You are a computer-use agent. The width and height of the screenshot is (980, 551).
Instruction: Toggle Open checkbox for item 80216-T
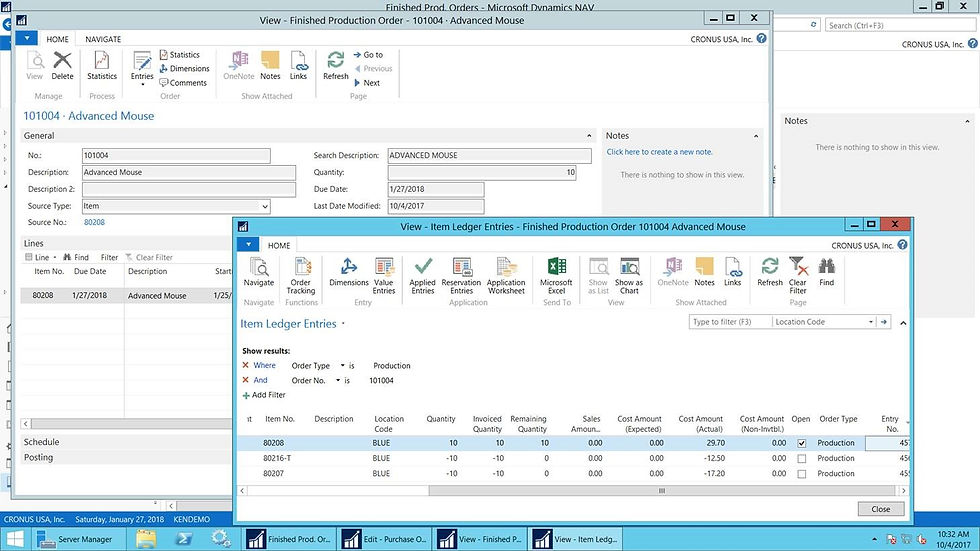(x=802, y=459)
